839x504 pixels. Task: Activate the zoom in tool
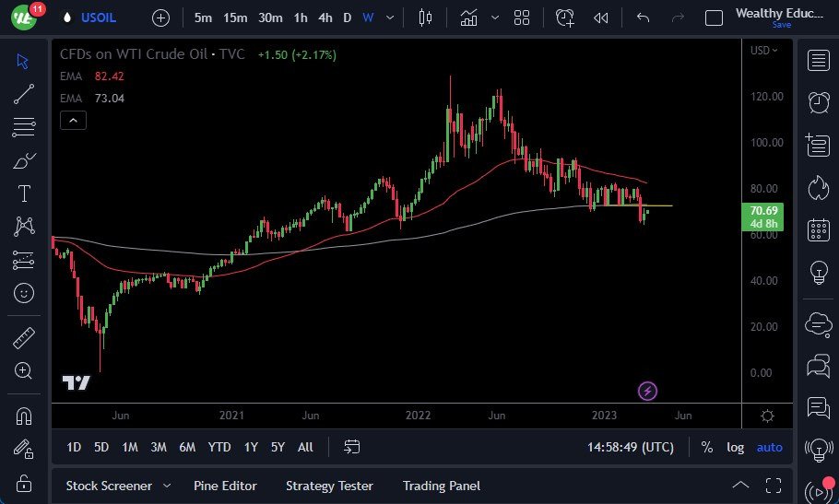click(23, 370)
